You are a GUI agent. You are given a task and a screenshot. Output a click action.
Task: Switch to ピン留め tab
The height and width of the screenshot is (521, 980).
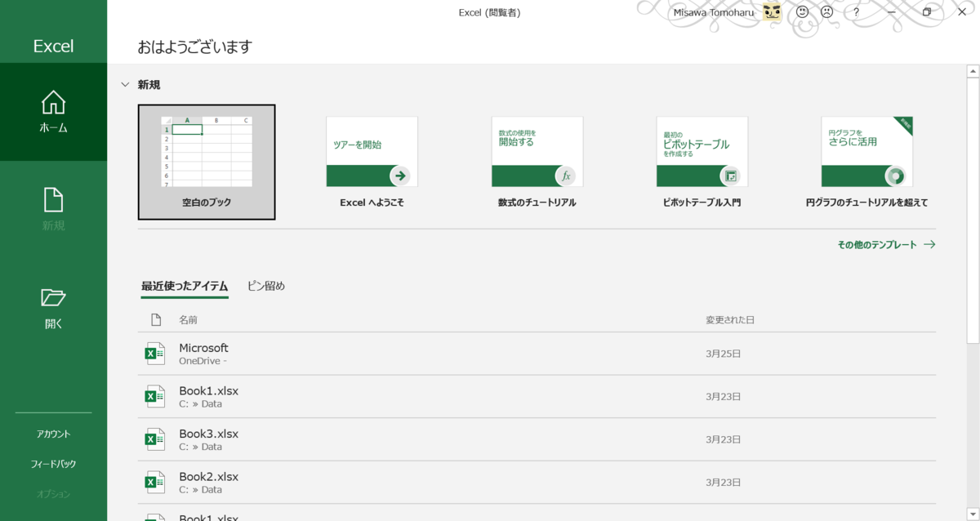(x=266, y=286)
